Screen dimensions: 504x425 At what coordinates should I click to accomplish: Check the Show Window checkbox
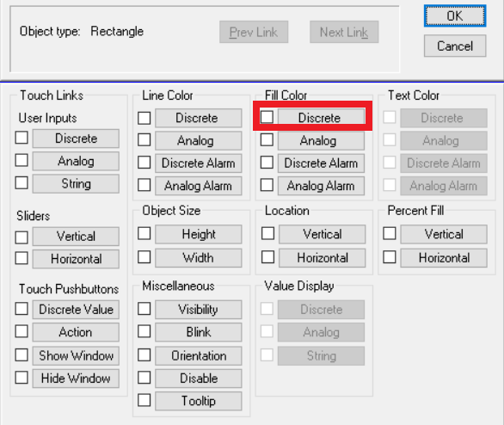tap(22, 355)
